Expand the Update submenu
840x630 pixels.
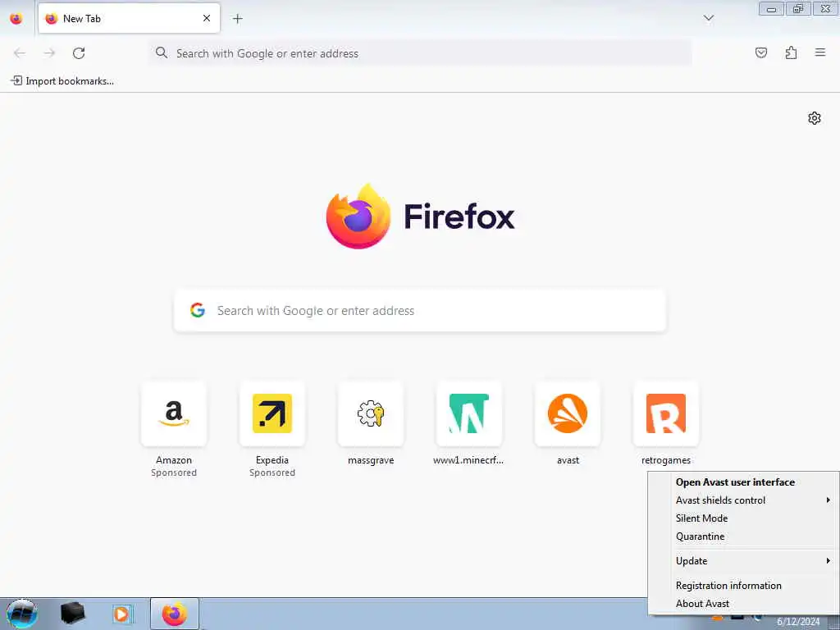coord(743,561)
